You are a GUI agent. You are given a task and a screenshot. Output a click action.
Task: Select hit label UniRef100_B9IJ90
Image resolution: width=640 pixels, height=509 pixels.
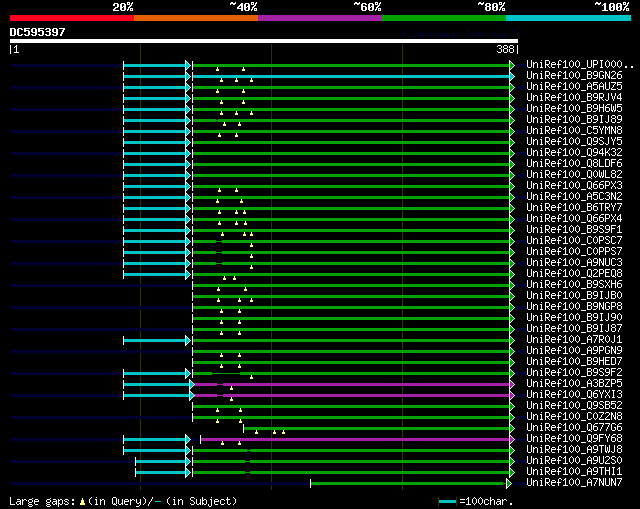(574, 318)
